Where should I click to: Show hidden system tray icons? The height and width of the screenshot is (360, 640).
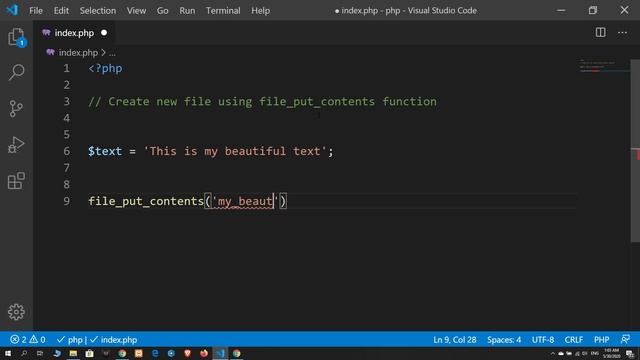tap(553, 353)
